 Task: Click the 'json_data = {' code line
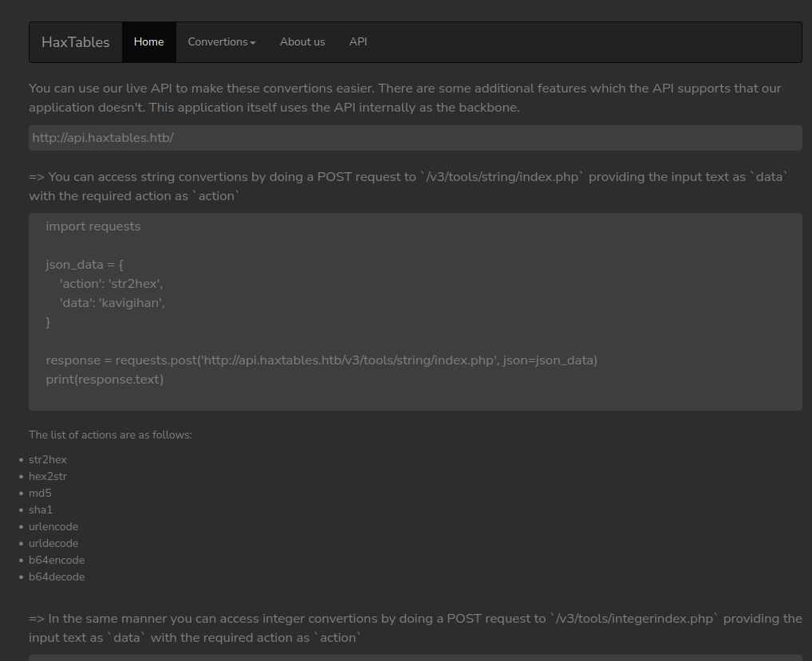coord(85,265)
